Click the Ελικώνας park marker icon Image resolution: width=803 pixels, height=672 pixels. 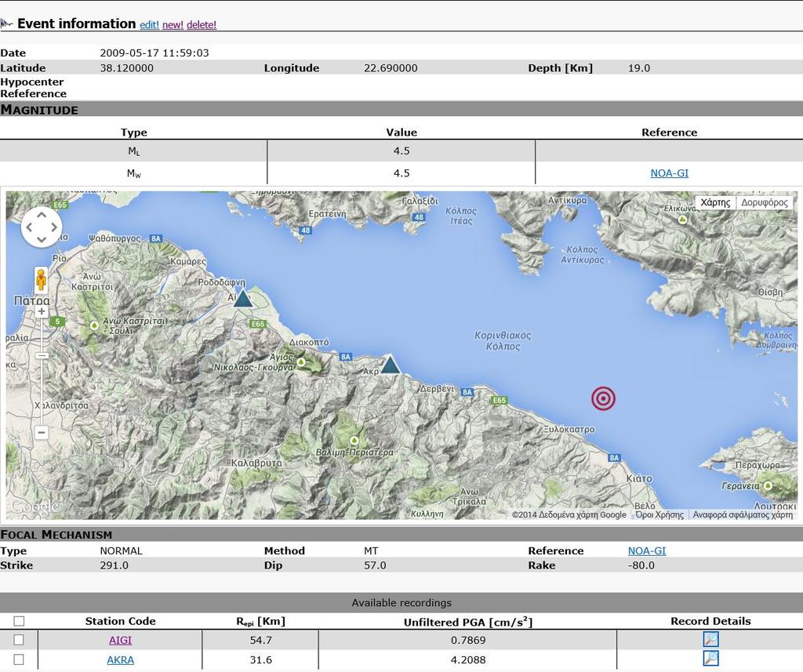(x=683, y=220)
